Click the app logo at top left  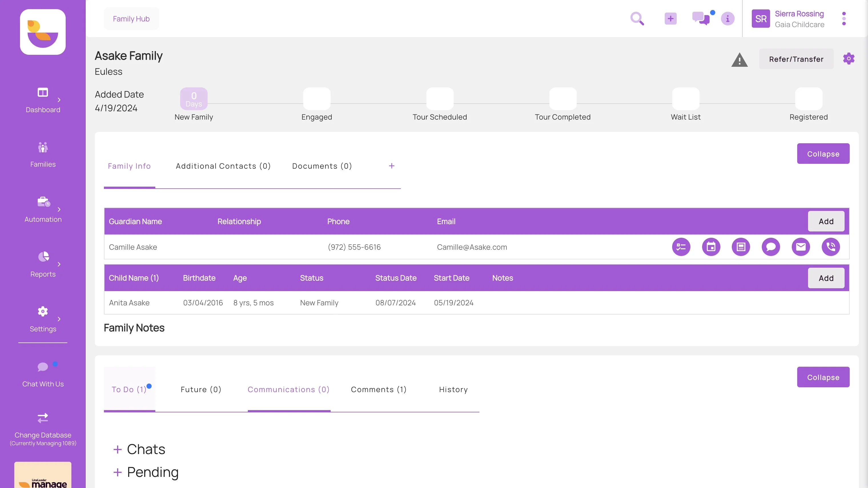[x=43, y=32]
